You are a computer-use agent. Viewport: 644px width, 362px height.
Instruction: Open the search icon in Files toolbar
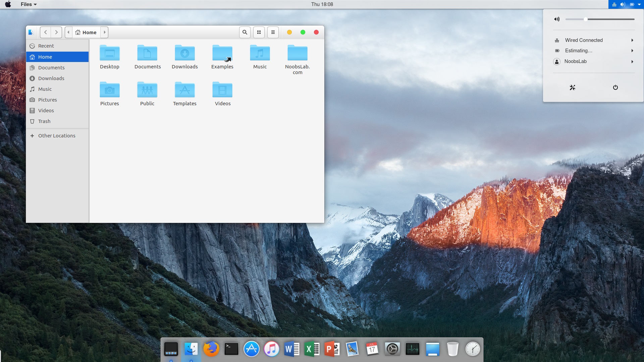tap(245, 32)
